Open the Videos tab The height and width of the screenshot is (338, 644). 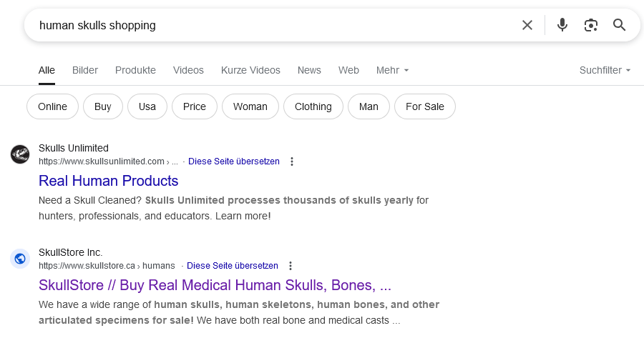pos(188,70)
